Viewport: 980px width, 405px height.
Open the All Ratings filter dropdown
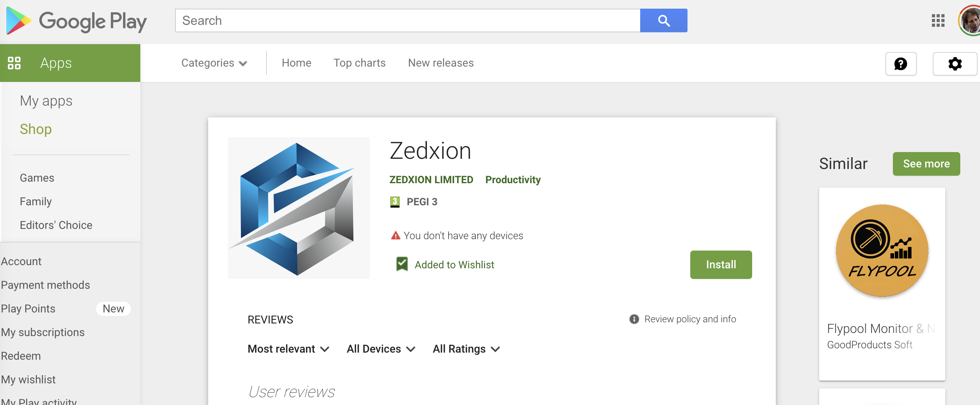(x=466, y=349)
